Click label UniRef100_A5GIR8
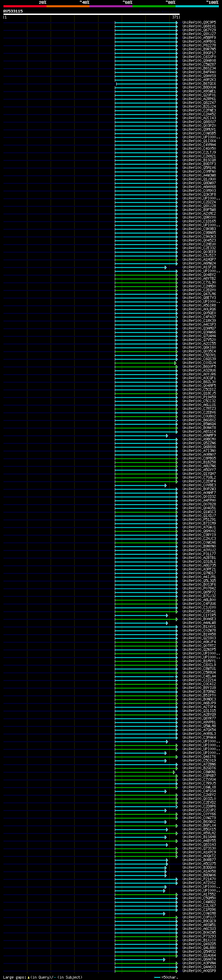Image resolution: width=222 pixels, height=980 pixels. [199, 306]
